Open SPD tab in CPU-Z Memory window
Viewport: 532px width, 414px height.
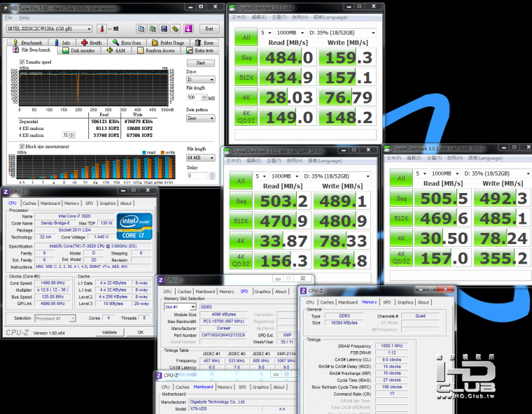click(387, 302)
